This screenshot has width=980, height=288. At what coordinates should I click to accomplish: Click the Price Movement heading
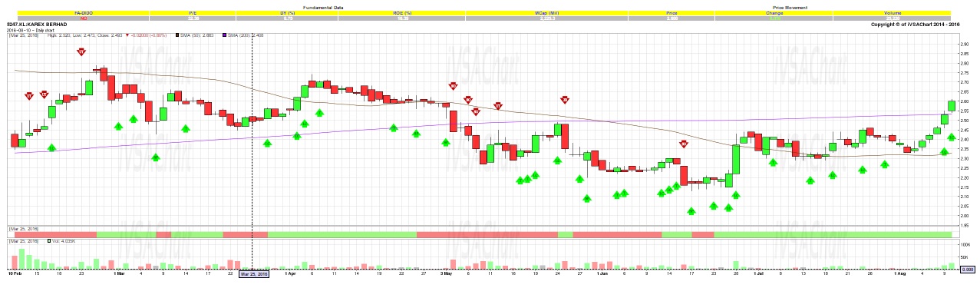coord(790,7)
